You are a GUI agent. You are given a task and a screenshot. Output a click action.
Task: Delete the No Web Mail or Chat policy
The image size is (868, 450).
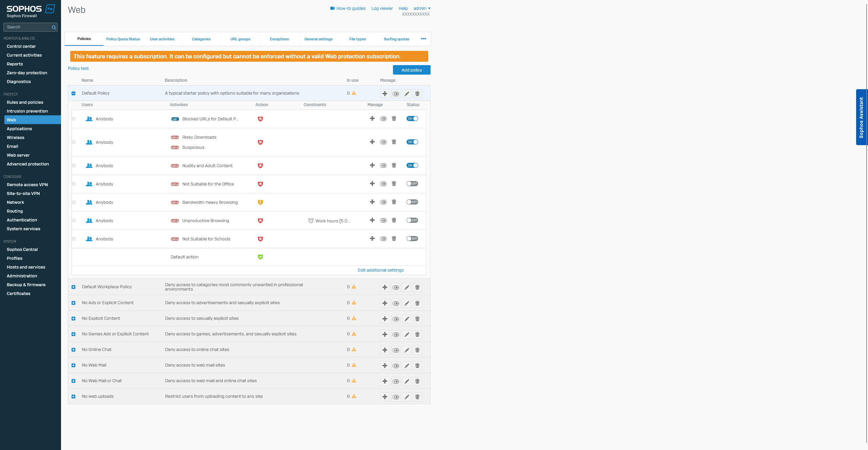(417, 381)
